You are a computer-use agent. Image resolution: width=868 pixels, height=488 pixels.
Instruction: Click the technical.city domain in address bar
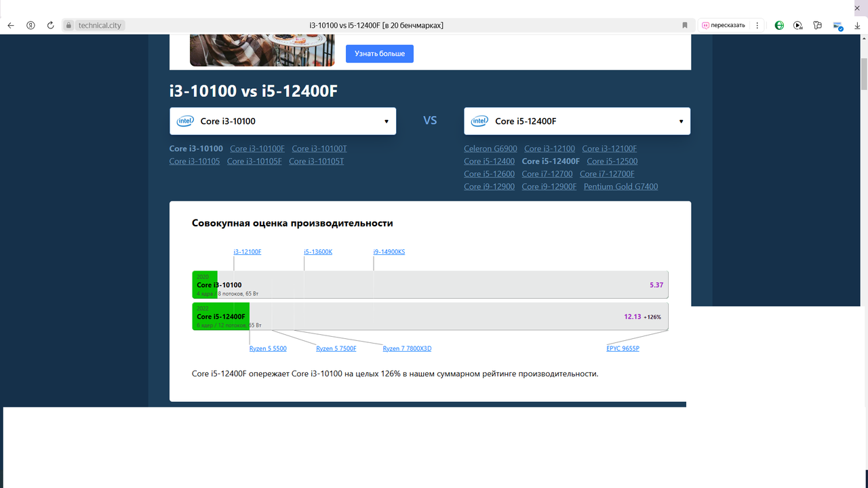[x=100, y=25]
